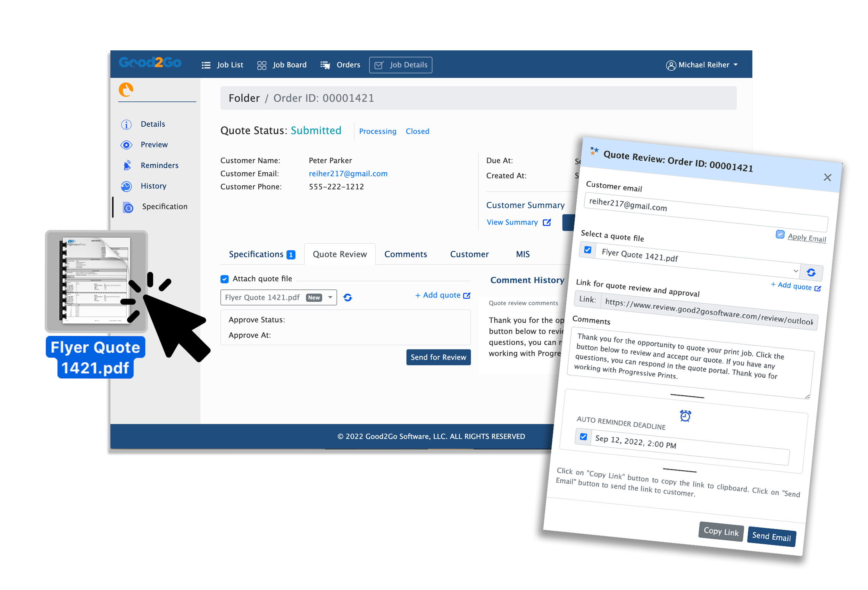Image resolution: width=868 pixels, height=590 pixels.
Task: Click the Job Board grid icon in nav
Action: tap(262, 65)
